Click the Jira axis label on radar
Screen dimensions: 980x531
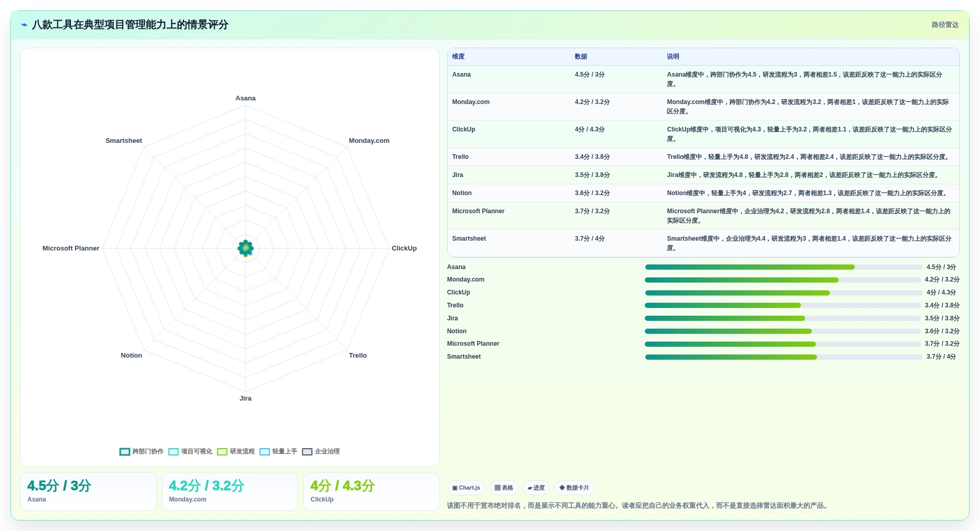point(245,399)
